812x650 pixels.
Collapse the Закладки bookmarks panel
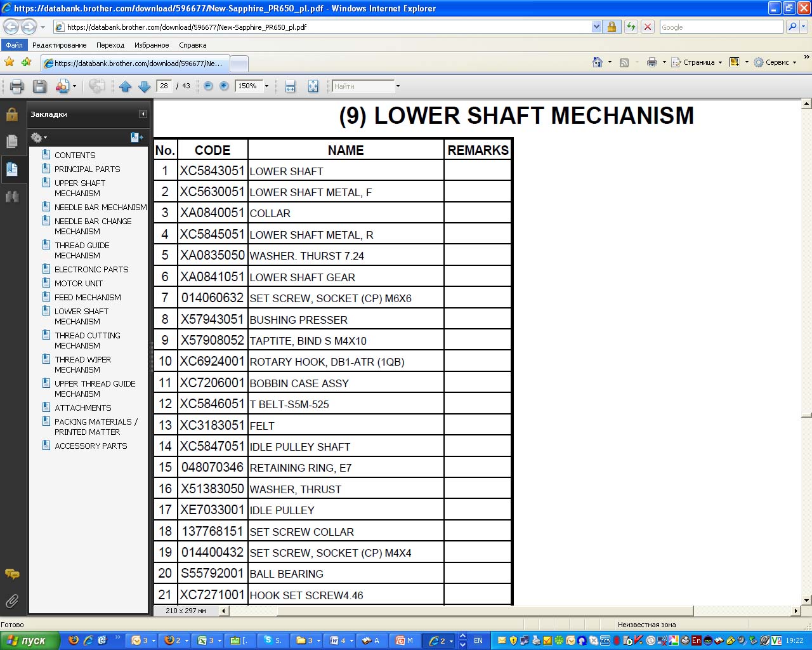pyautogui.click(x=143, y=114)
